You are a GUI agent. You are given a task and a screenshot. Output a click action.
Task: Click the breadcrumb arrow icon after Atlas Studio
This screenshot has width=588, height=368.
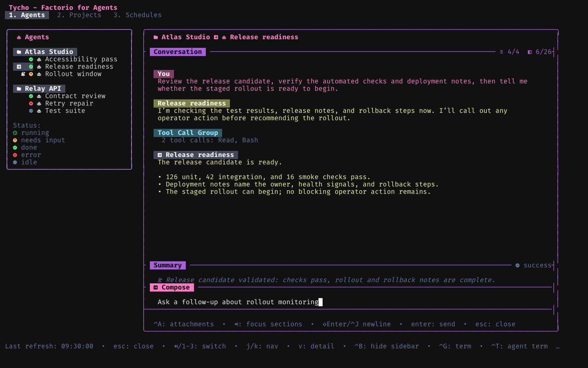click(216, 37)
